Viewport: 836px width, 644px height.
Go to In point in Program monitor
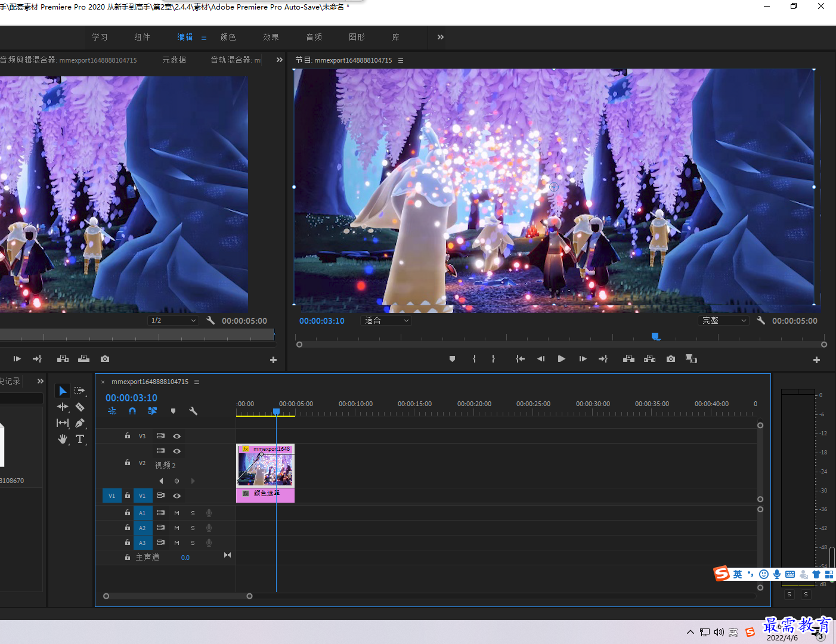tap(521, 359)
